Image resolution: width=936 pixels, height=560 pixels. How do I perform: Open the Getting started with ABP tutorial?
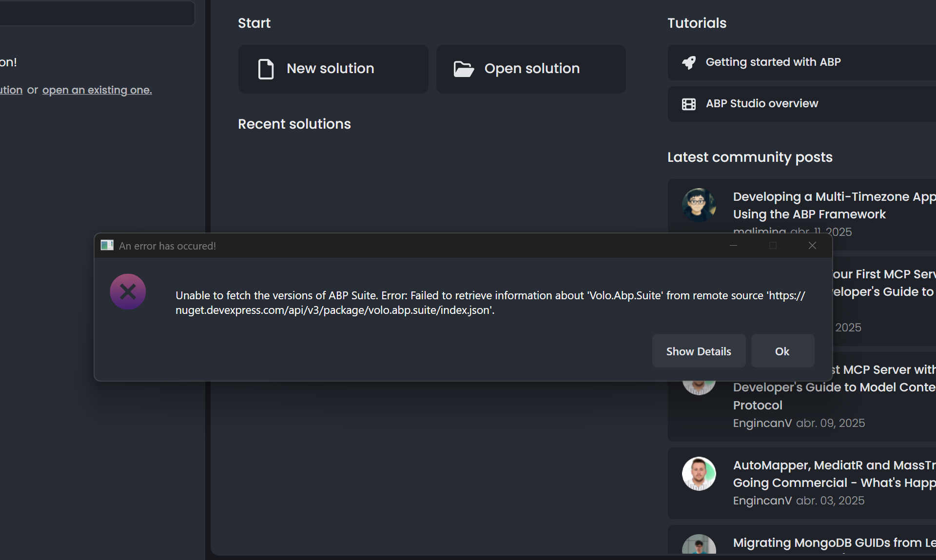[x=773, y=62]
